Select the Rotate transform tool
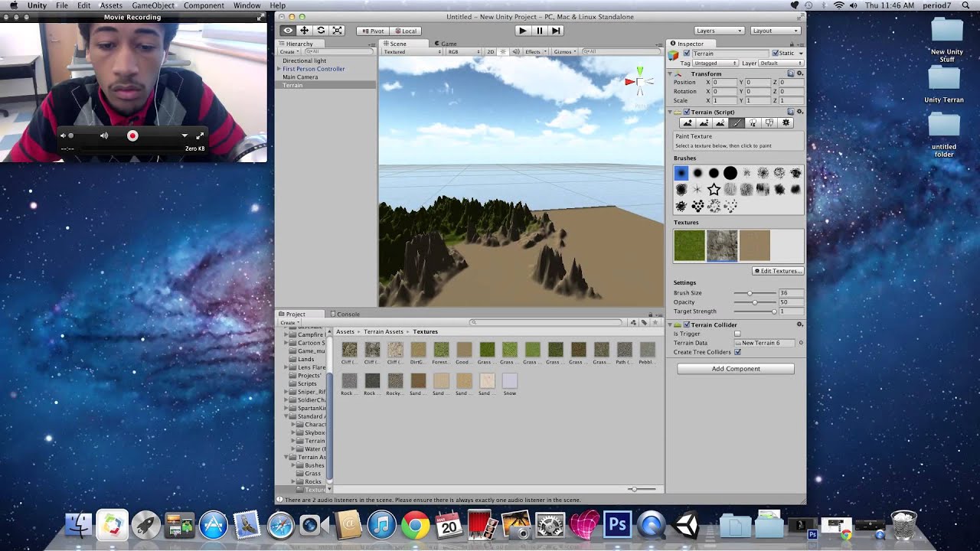Viewport: 980px width, 551px height. pyautogui.click(x=320, y=31)
